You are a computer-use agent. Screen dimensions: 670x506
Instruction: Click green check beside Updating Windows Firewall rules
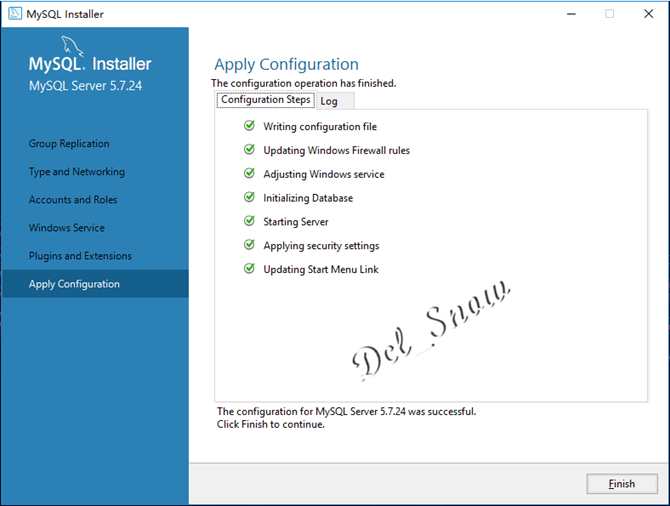pyautogui.click(x=249, y=150)
